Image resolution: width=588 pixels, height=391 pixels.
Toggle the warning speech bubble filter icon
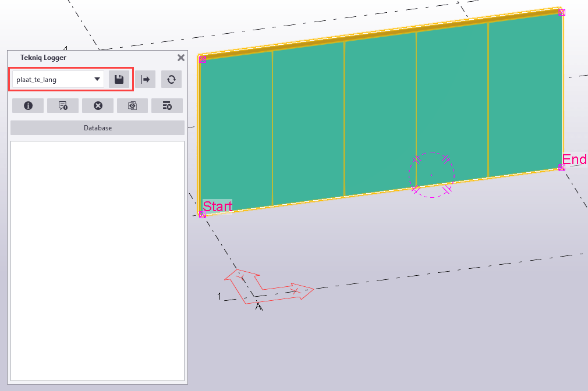coord(63,105)
